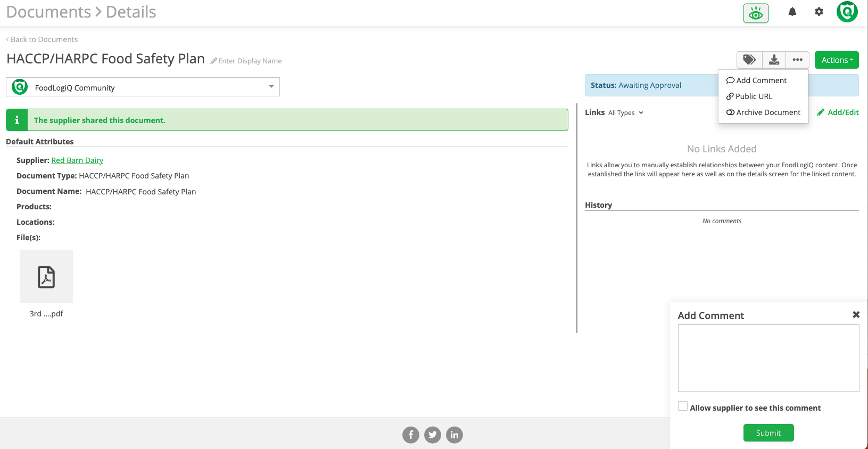Click the info icon in the green banner
The height and width of the screenshot is (449, 868).
pos(16,120)
